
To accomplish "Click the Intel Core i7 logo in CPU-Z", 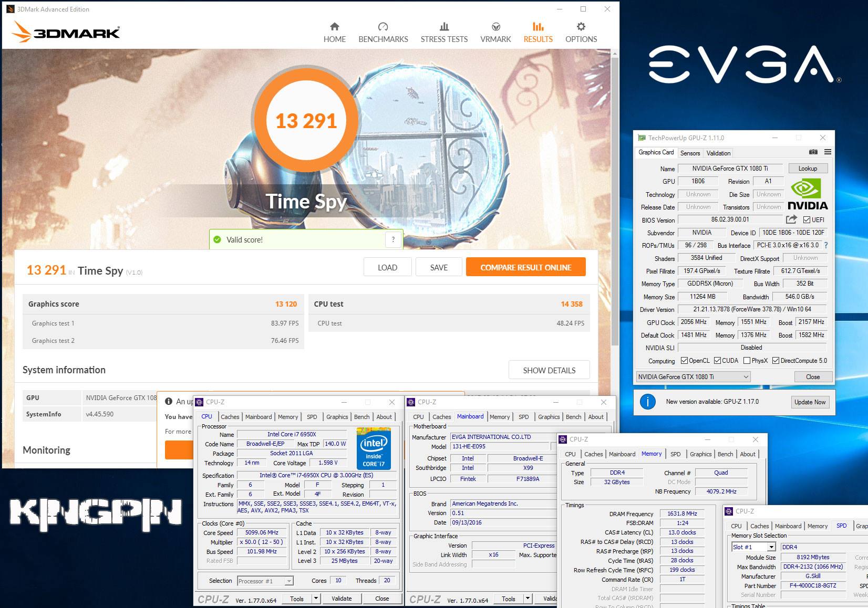I will [373, 448].
